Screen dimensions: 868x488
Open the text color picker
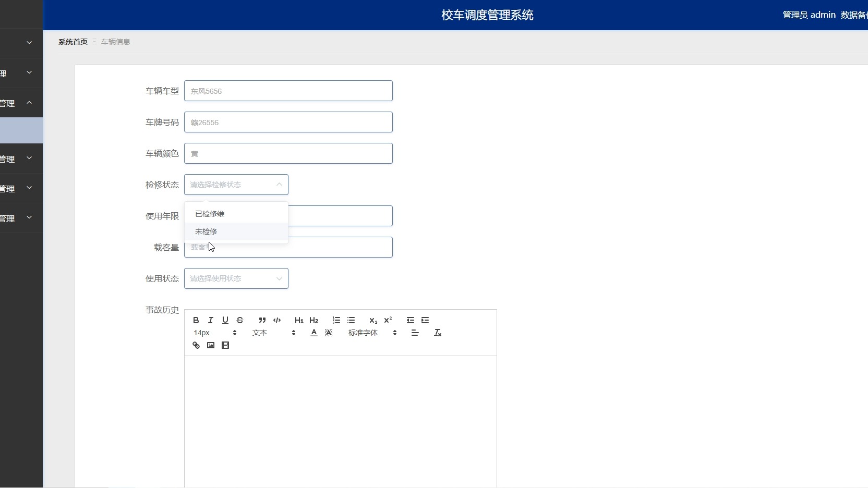pos(314,333)
